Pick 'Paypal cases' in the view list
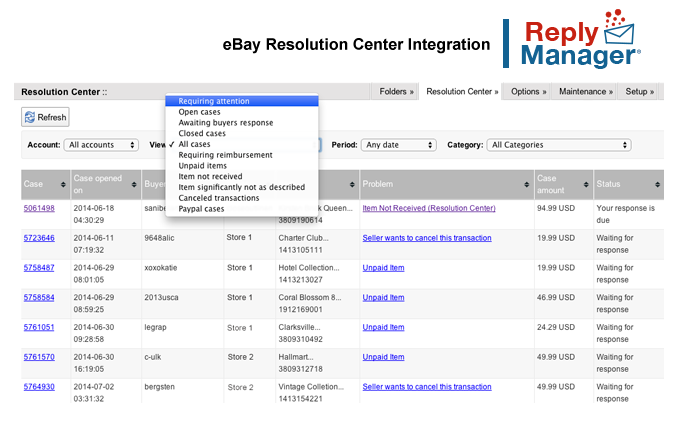This screenshot has width=678, height=425. tap(201, 209)
